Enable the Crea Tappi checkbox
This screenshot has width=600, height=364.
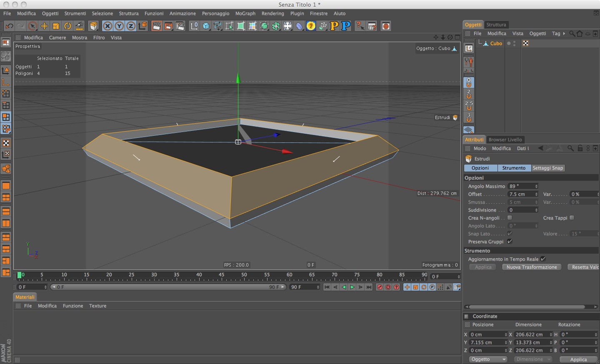coord(572,218)
